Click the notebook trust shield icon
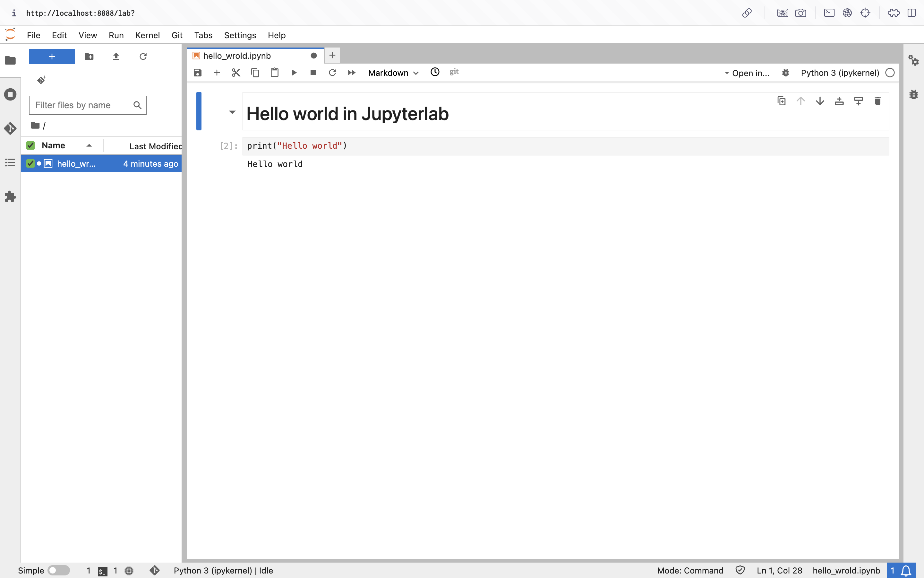 (740, 570)
